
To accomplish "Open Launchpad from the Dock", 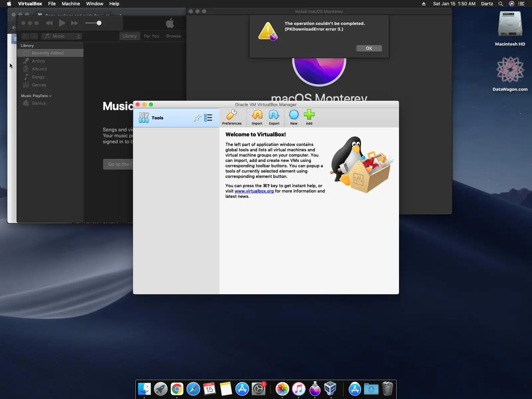I will tap(161, 389).
